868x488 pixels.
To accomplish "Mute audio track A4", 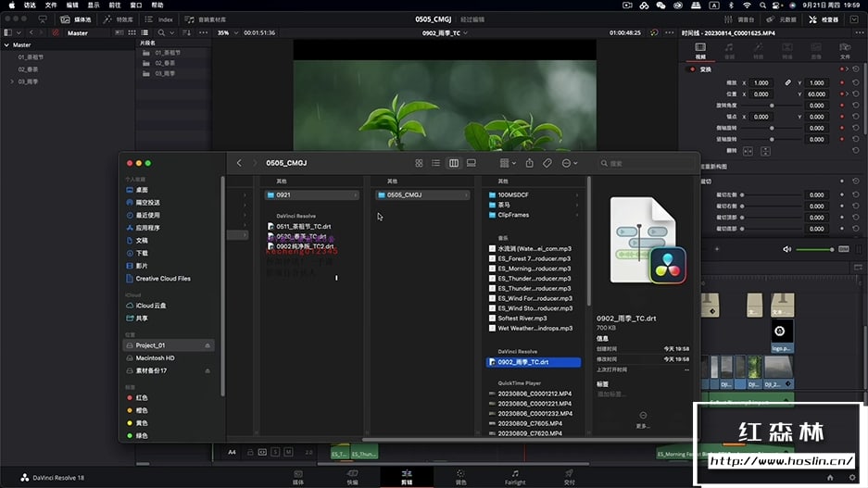I will [x=289, y=452].
